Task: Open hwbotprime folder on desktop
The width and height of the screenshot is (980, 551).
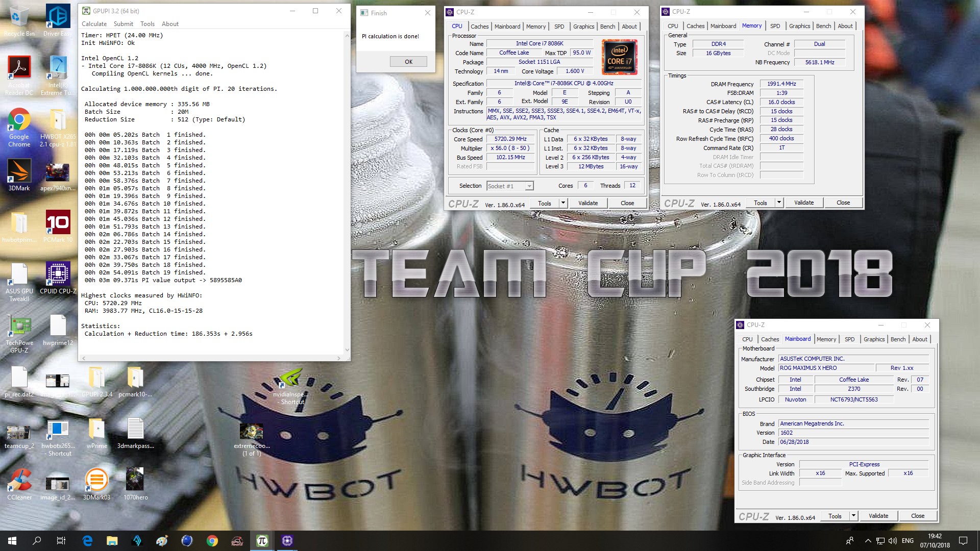Action: pos(19,227)
